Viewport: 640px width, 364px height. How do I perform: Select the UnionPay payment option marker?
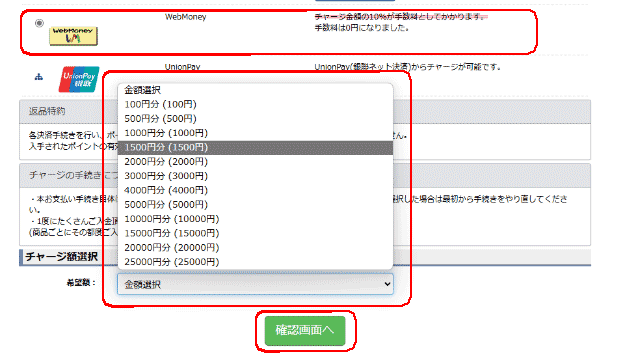pyautogui.click(x=39, y=77)
